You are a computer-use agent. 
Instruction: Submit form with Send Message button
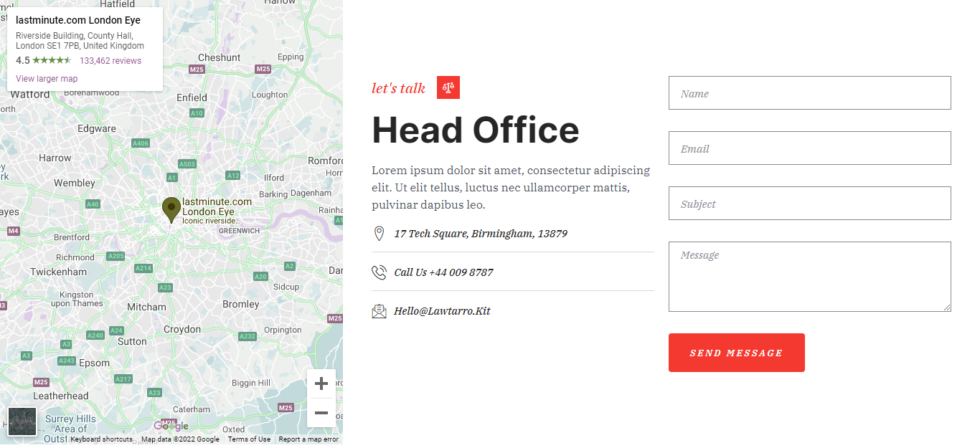[x=736, y=353]
